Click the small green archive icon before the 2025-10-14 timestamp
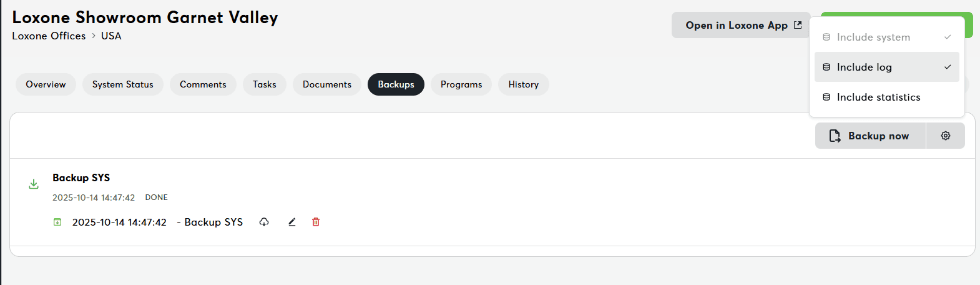Image resolution: width=980 pixels, height=285 pixels. point(57,222)
